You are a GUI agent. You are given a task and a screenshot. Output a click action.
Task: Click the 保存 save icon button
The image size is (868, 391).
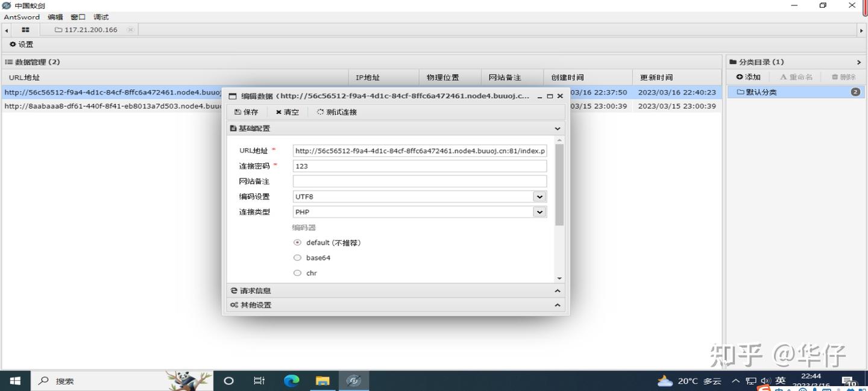pos(246,112)
